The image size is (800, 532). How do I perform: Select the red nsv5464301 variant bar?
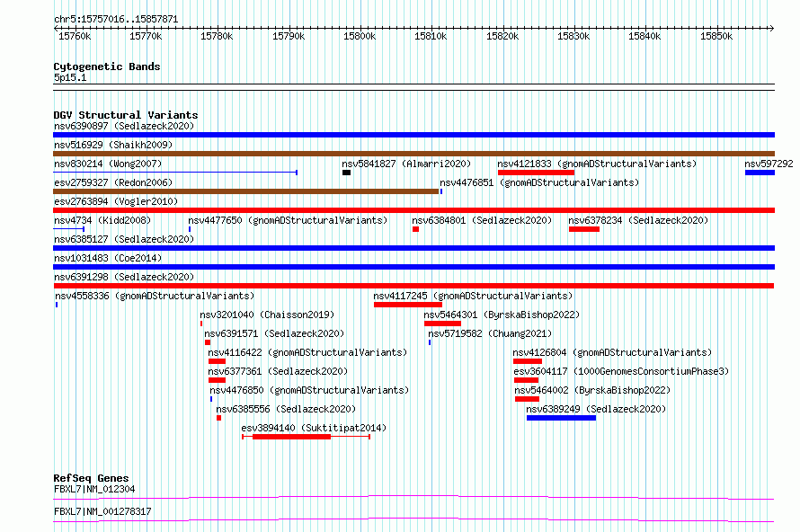click(x=442, y=324)
